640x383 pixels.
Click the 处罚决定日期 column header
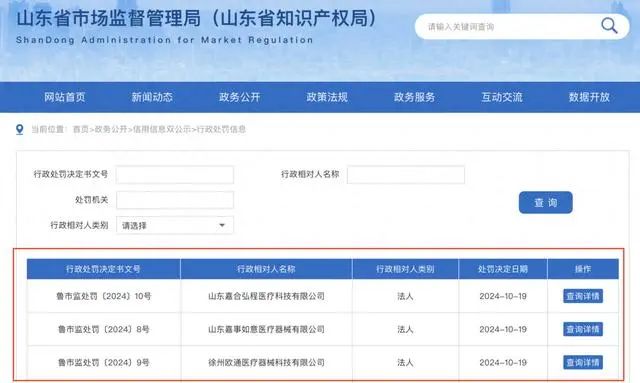(x=503, y=269)
